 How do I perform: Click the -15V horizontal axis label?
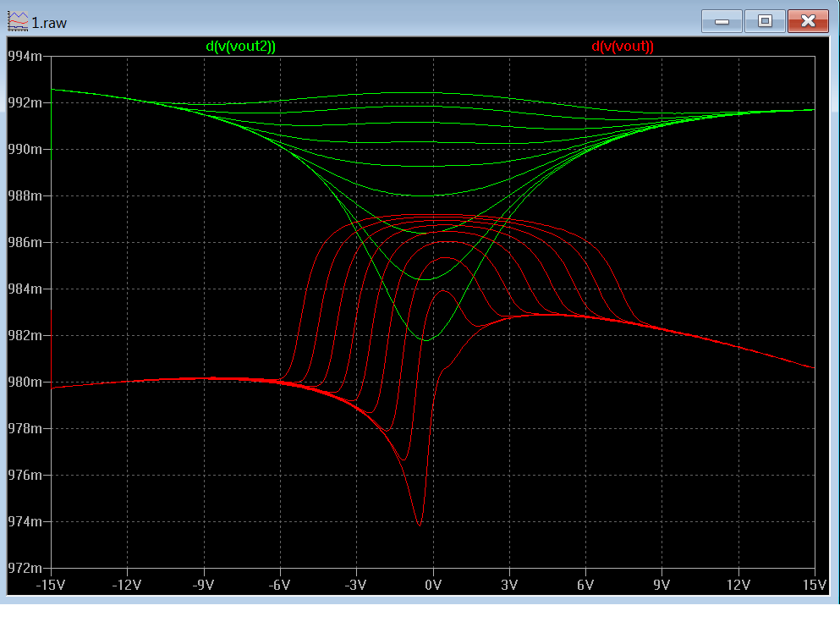coord(51,585)
